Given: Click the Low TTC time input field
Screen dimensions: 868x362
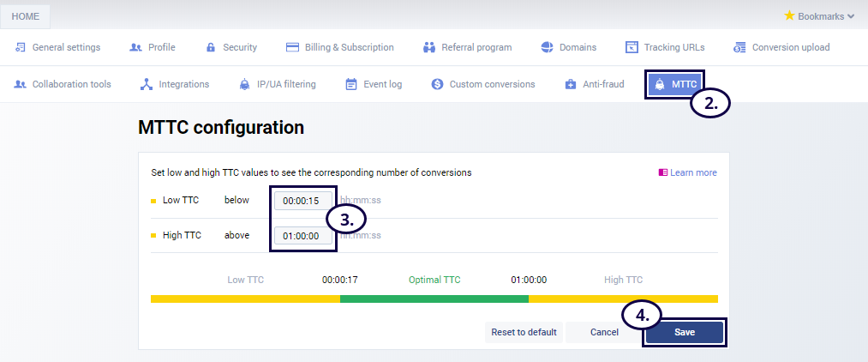Looking at the screenshot, I should point(302,201).
